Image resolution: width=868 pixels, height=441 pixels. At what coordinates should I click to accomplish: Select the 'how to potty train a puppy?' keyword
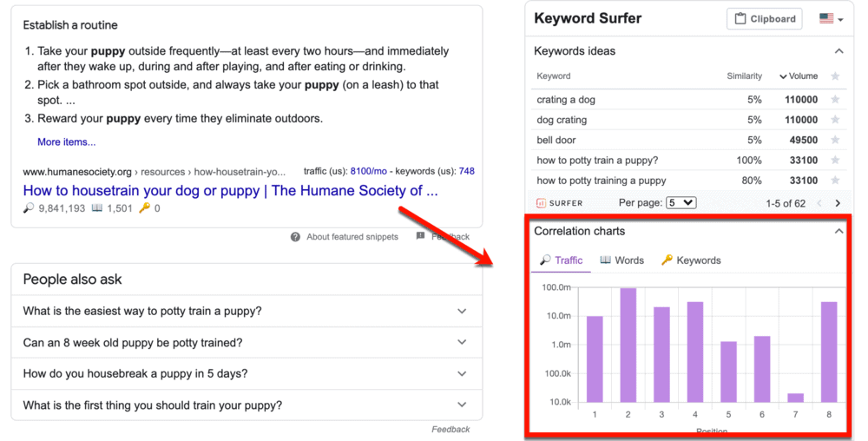click(x=597, y=160)
